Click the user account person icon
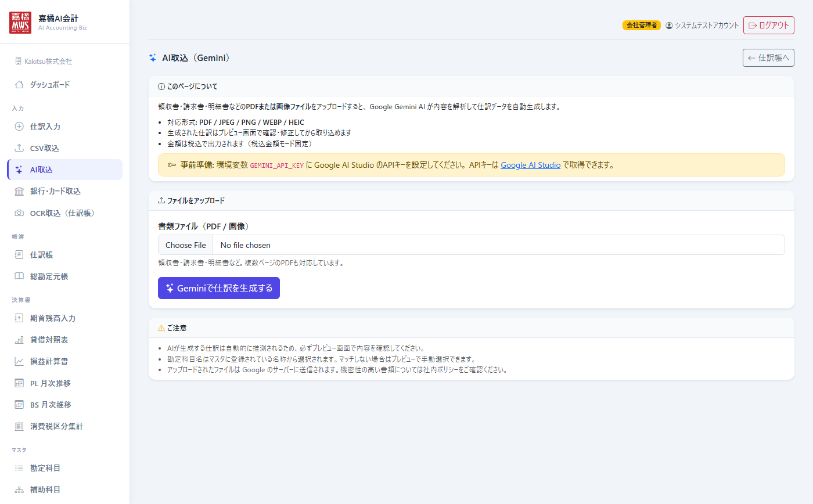 [x=669, y=26]
